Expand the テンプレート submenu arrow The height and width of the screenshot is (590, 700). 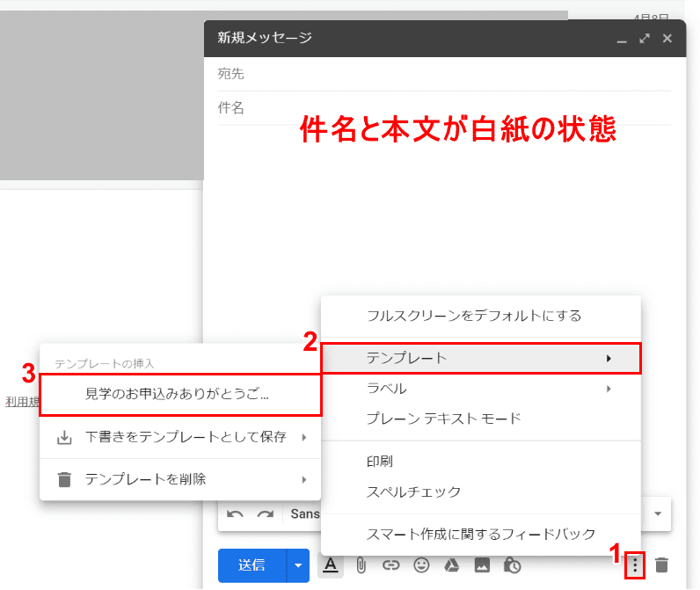609,359
